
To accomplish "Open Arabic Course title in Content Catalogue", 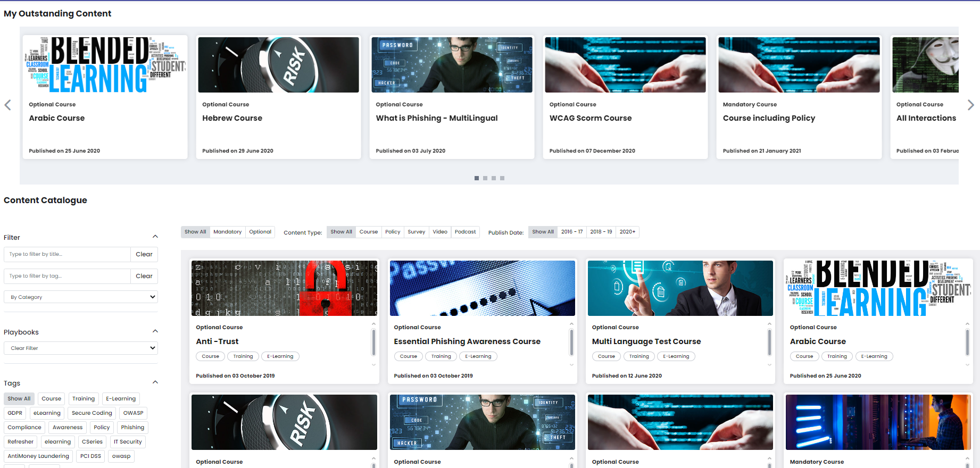I will click(818, 341).
